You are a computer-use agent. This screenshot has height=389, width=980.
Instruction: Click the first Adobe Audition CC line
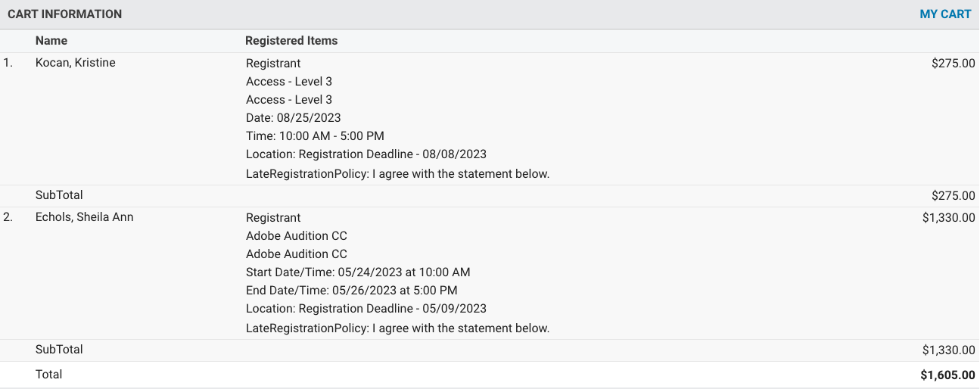pos(297,236)
